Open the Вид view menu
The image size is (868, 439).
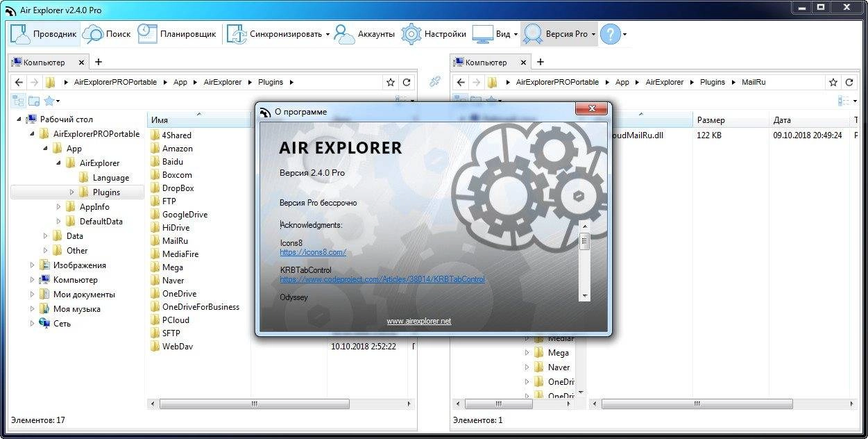tap(491, 33)
